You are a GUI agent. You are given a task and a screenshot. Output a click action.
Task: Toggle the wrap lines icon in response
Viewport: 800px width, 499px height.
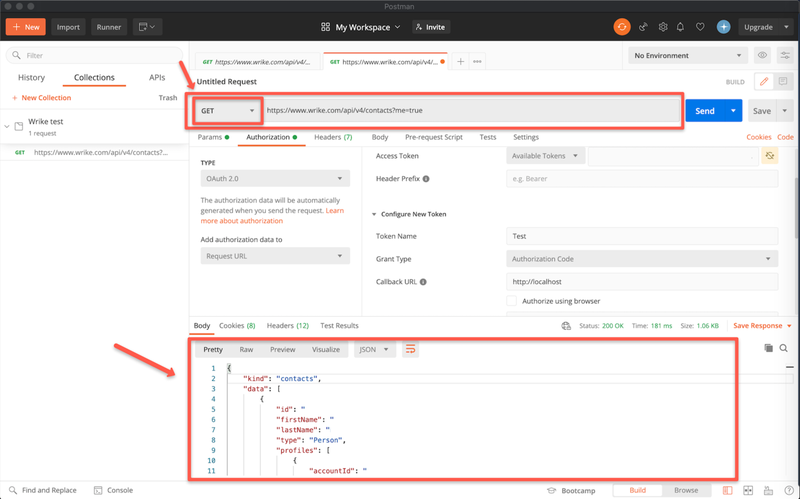tap(410, 350)
